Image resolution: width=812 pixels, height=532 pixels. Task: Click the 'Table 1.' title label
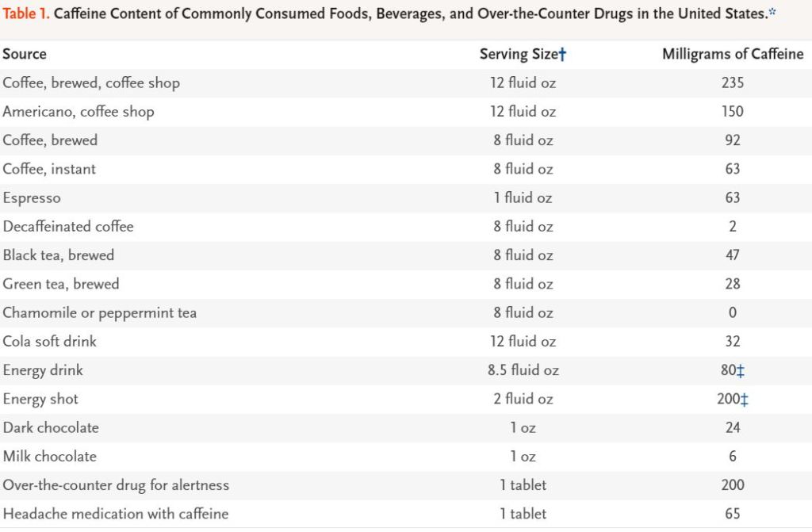pyautogui.click(x=27, y=13)
